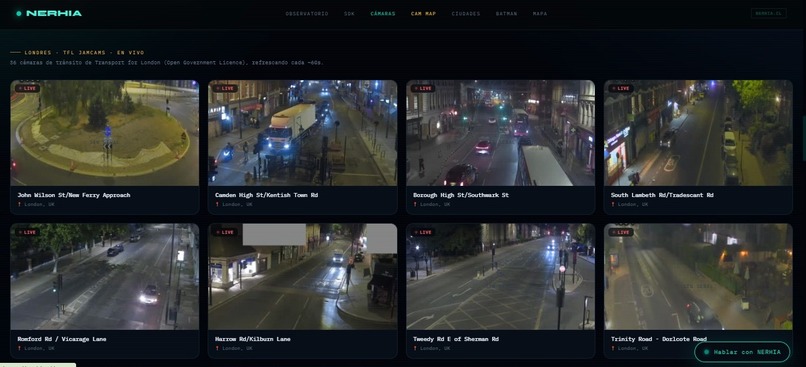Click the title "Borough High St/Southwark St"

tap(461, 195)
